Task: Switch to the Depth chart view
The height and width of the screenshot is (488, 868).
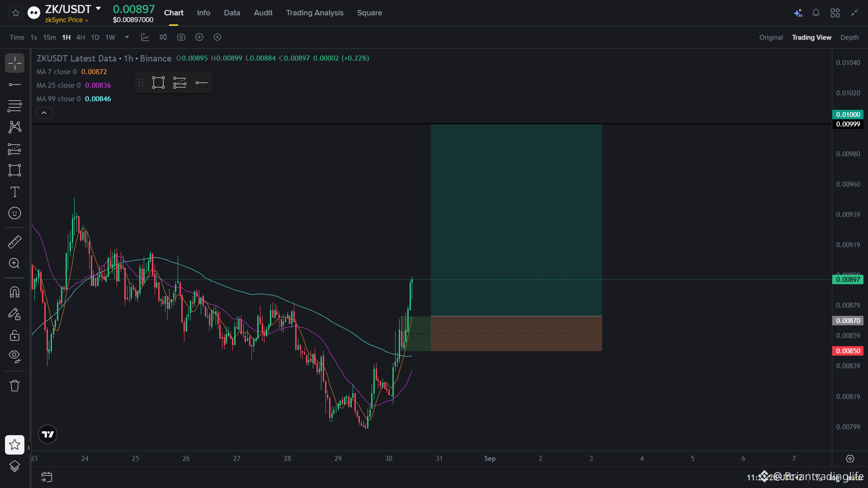Action: pos(849,38)
